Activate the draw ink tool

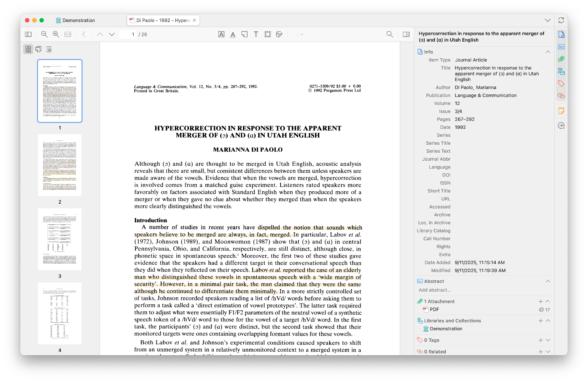click(x=279, y=34)
